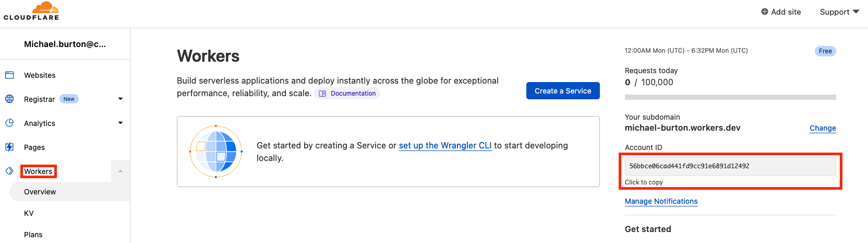Image resolution: width=868 pixels, height=243 pixels.
Task: Open the Support dropdown menu
Action: tap(839, 11)
